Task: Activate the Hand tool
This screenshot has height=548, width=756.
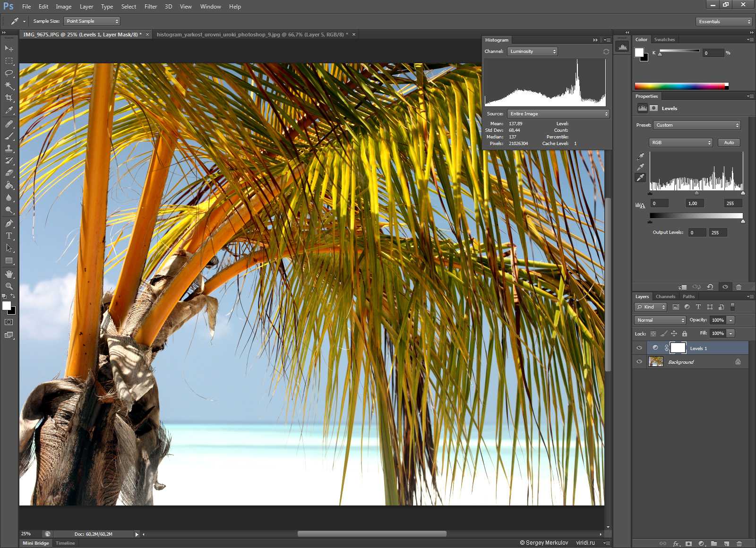Action: (9, 274)
